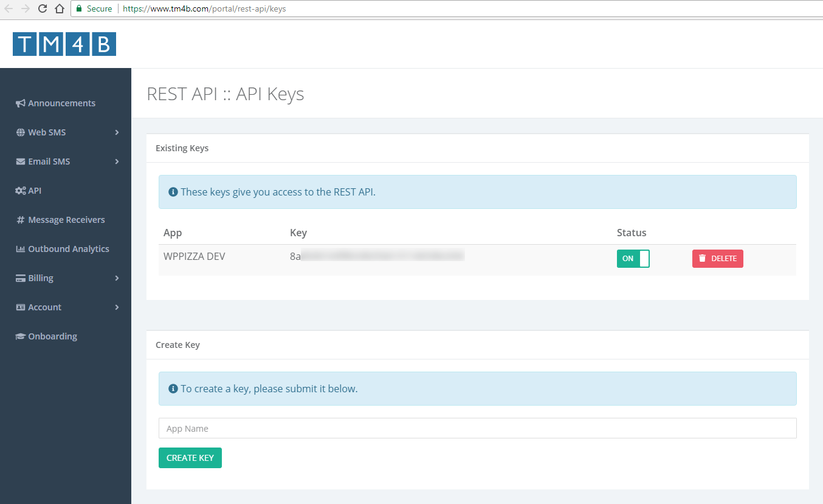The height and width of the screenshot is (504, 823).
Task: Click the Billing credit card icon
Action: pos(21,278)
